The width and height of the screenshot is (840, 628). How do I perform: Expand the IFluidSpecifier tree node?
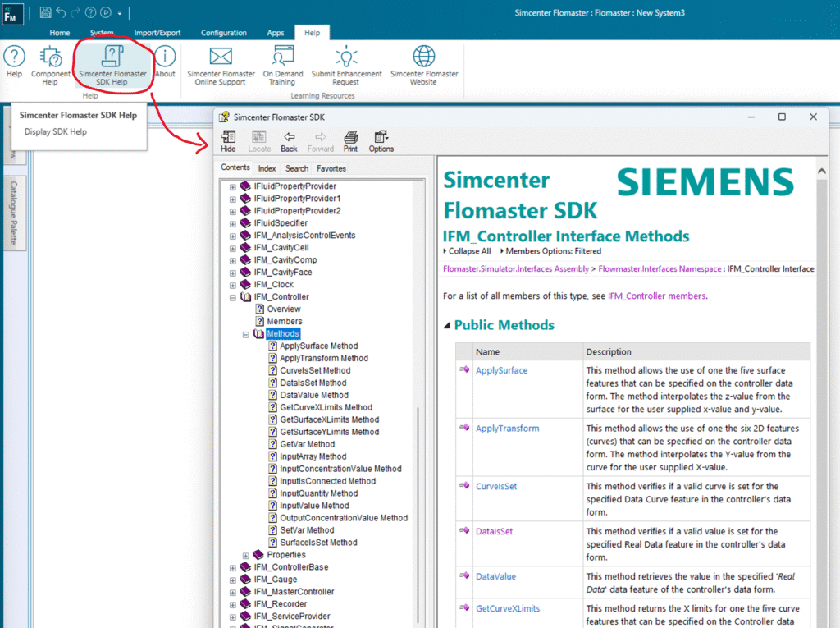tap(232, 224)
